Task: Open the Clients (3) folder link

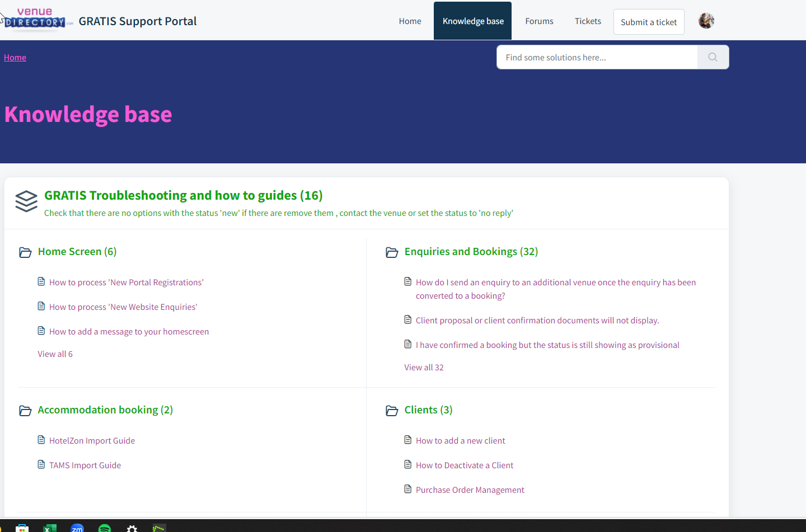Action: click(x=429, y=410)
